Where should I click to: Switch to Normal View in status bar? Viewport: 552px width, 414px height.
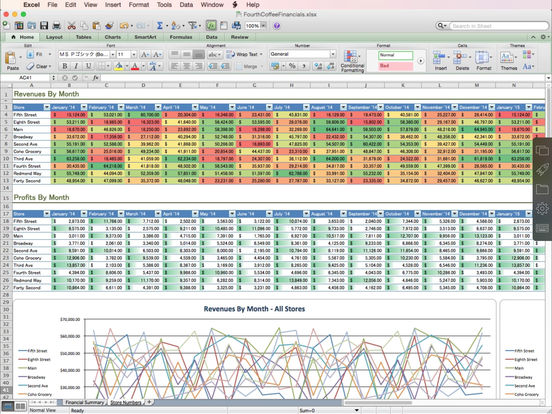tap(8, 406)
